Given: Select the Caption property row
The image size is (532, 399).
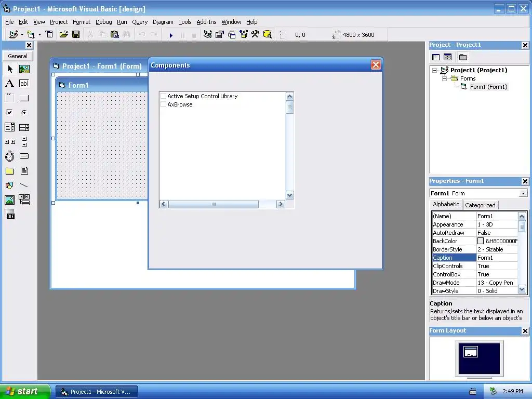Looking at the screenshot, I should tap(475, 258).
